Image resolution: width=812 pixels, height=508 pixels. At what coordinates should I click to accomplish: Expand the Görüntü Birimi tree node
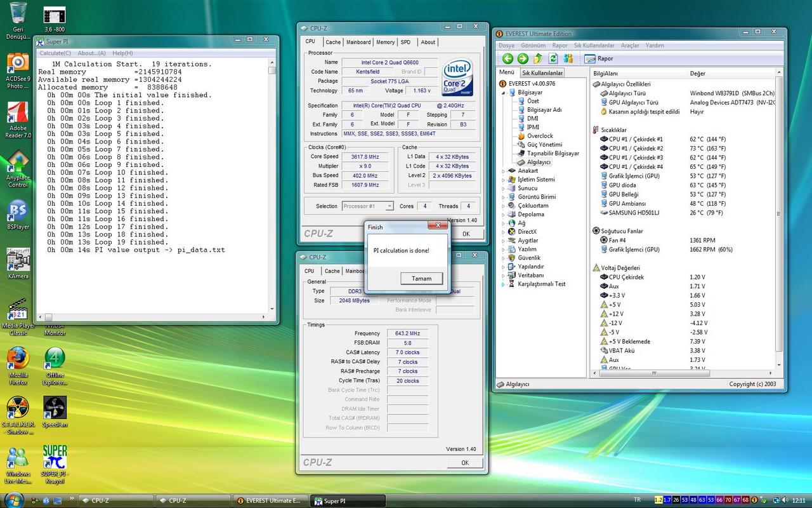click(504, 197)
